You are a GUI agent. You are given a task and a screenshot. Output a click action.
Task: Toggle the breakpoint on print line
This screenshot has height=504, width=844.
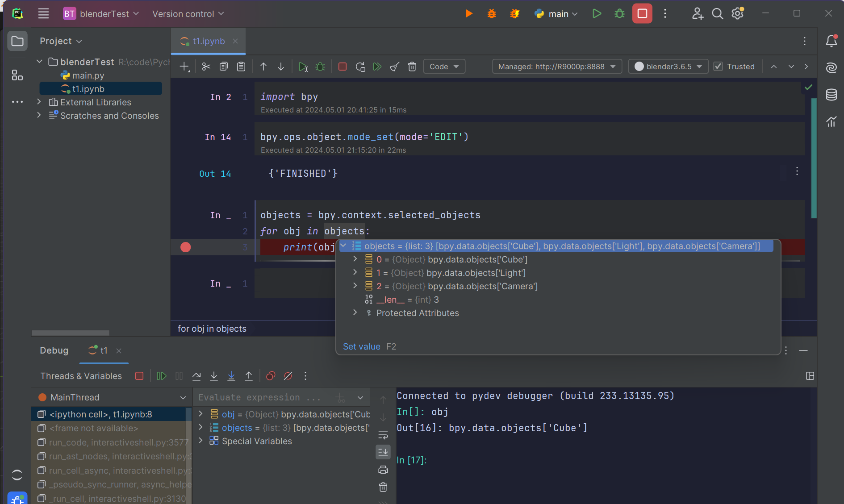point(185,247)
